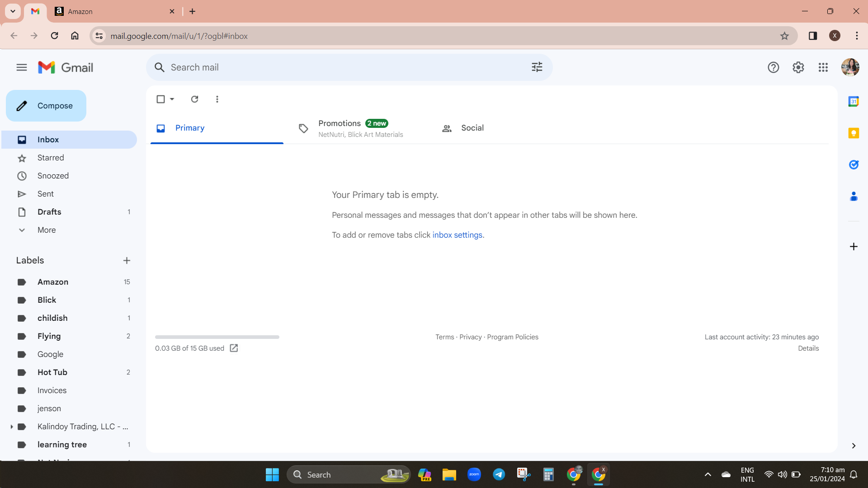Open the Inbox folder
The width and height of the screenshot is (868, 488).
[x=69, y=140]
